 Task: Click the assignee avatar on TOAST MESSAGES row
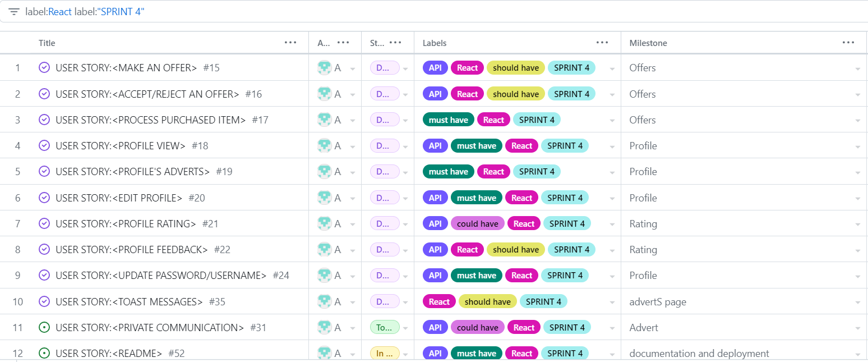[x=325, y=301]
